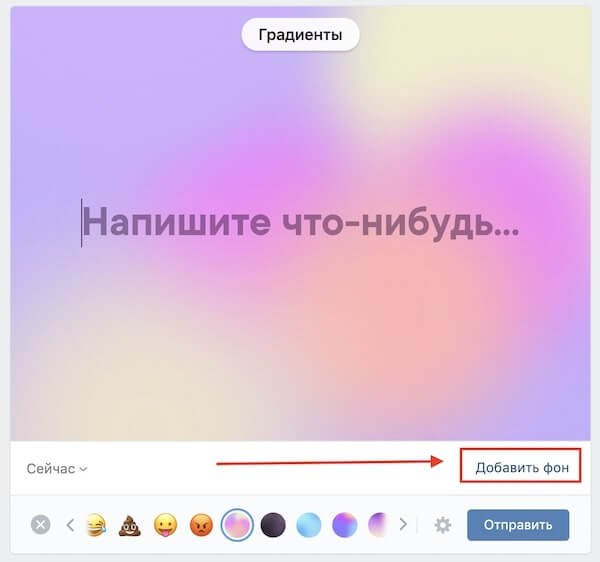
Task: Show previous backgrounds with left chevron
Action: tap(70, 525)
